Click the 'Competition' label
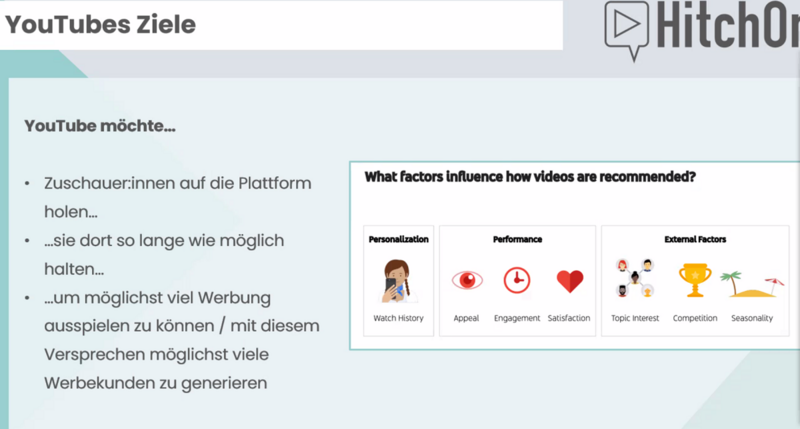800x429 pixels. coord(695,318)
